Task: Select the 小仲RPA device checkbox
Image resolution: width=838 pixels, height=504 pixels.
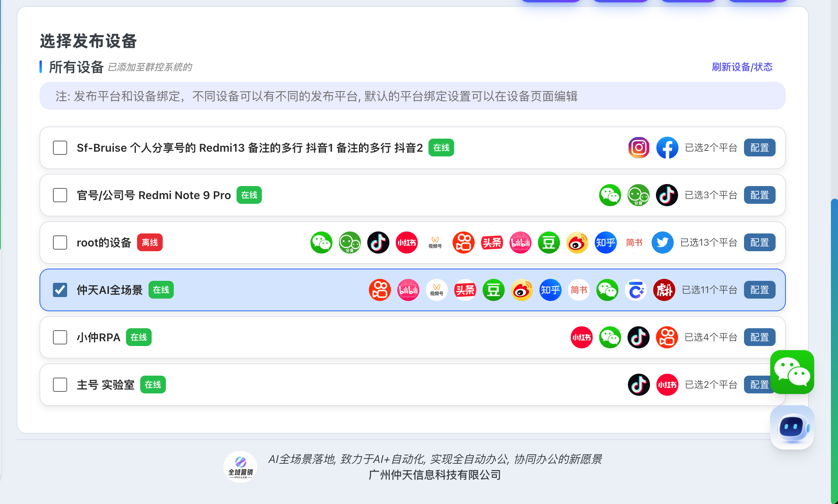Action: [60, 337]
